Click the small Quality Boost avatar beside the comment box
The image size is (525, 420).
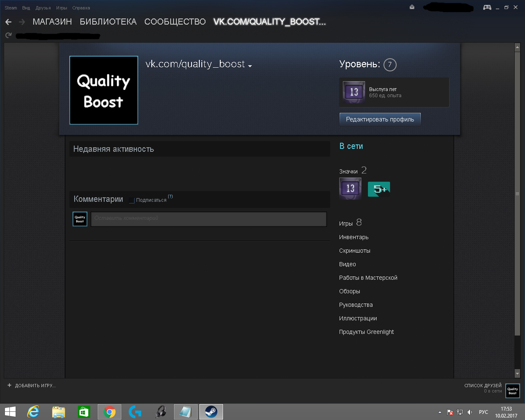click(x=80, y=219)
